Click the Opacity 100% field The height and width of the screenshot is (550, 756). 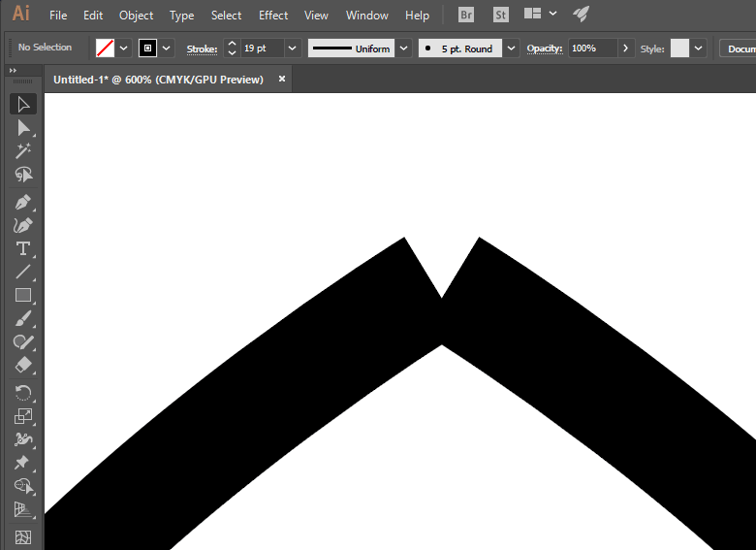pos(592,49)
